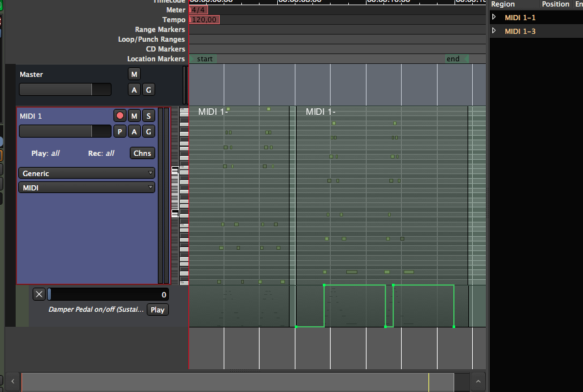Open MIDI 1 automation button A

click(x=134, y=132)
